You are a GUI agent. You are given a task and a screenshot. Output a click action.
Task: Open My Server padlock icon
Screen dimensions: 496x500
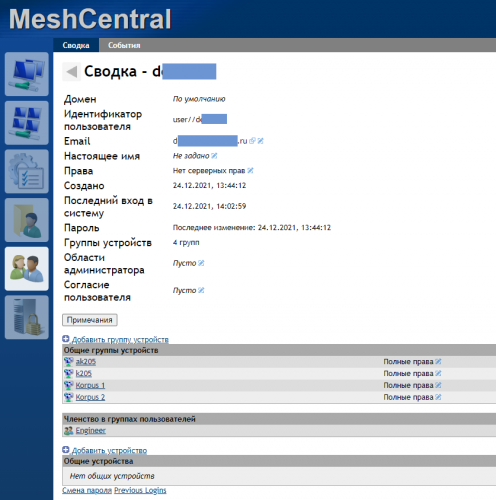[27, 317]
